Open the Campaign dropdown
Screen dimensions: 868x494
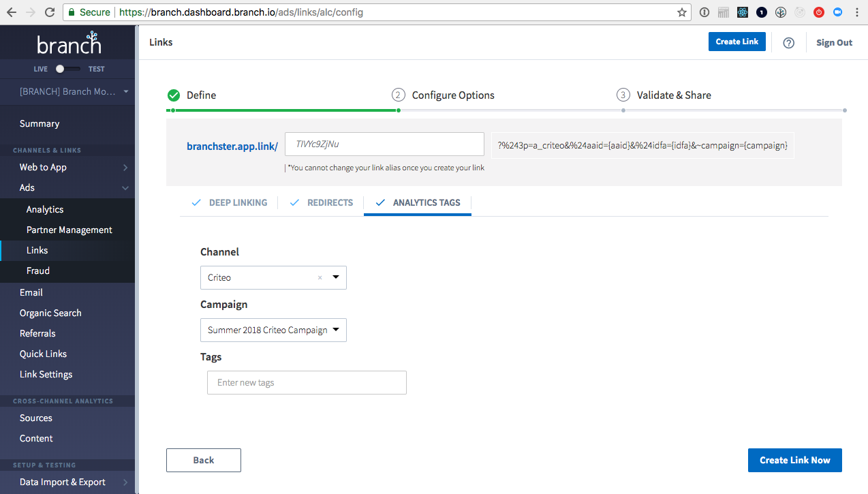click(x=273, y=330)
